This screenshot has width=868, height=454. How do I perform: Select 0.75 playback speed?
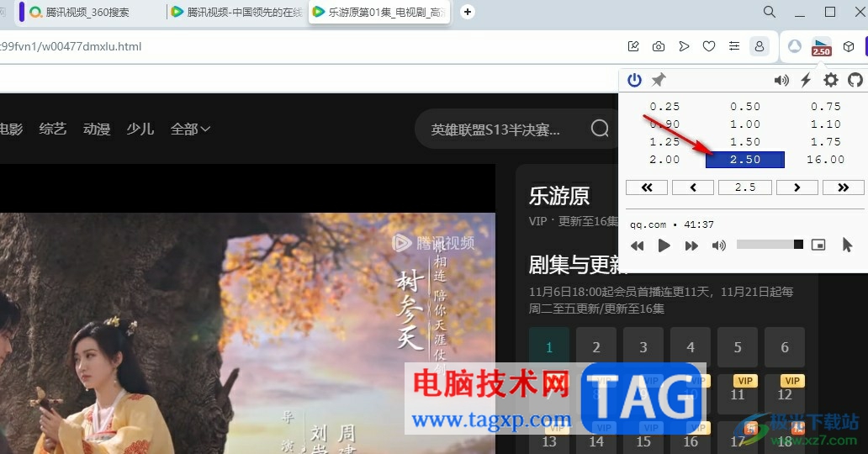[x=825, y=106]
